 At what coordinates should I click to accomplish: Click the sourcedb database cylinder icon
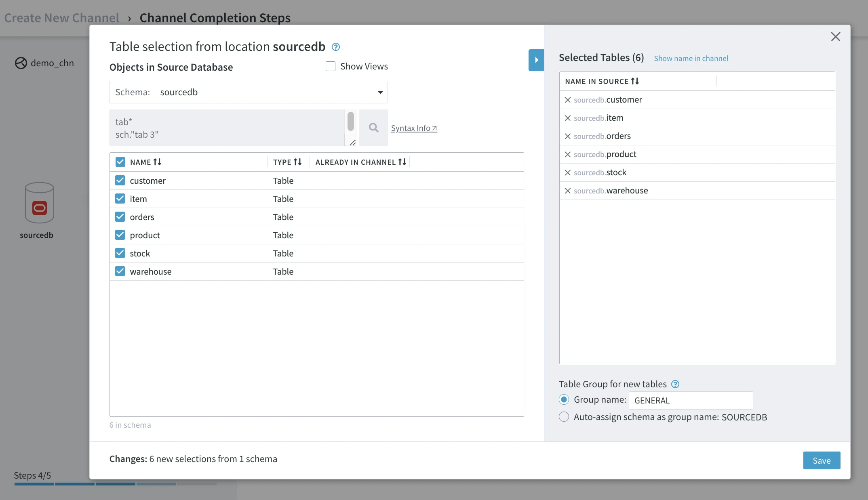point(39,203)
